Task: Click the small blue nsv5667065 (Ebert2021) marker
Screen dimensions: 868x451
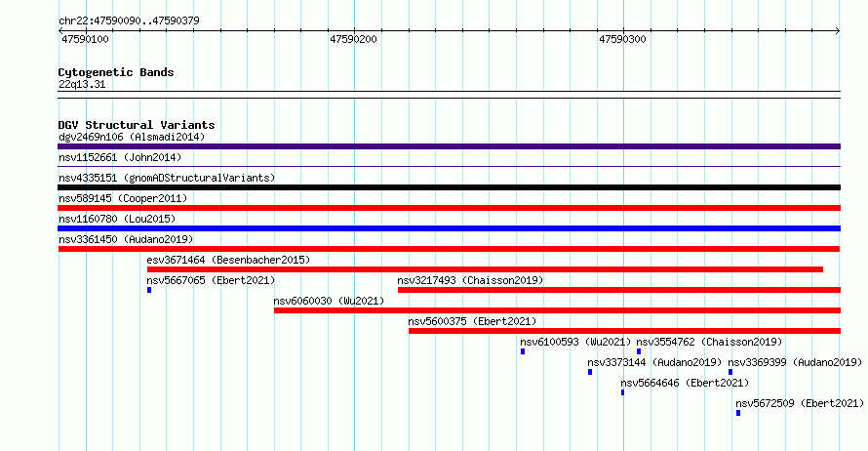Action: pos(149,290)
